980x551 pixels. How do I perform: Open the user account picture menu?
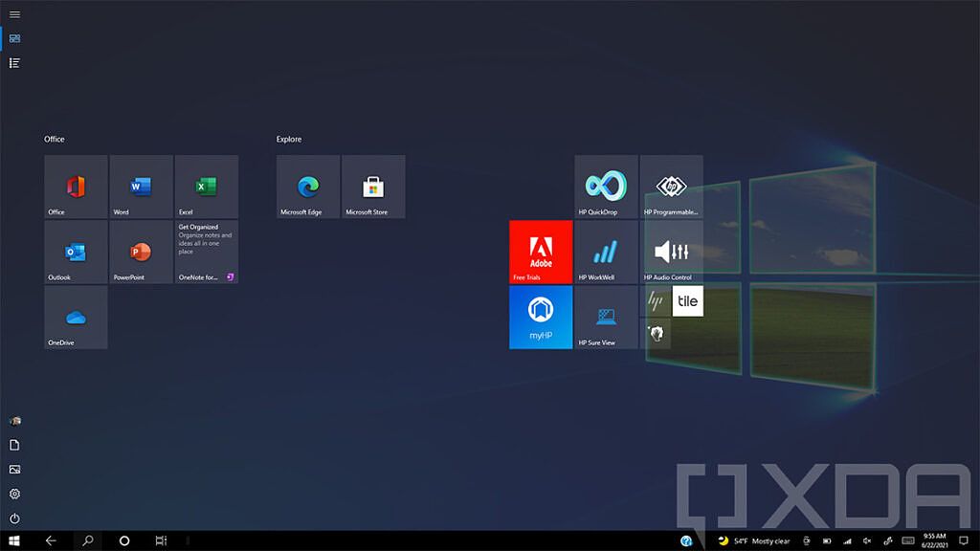(15, 421)
